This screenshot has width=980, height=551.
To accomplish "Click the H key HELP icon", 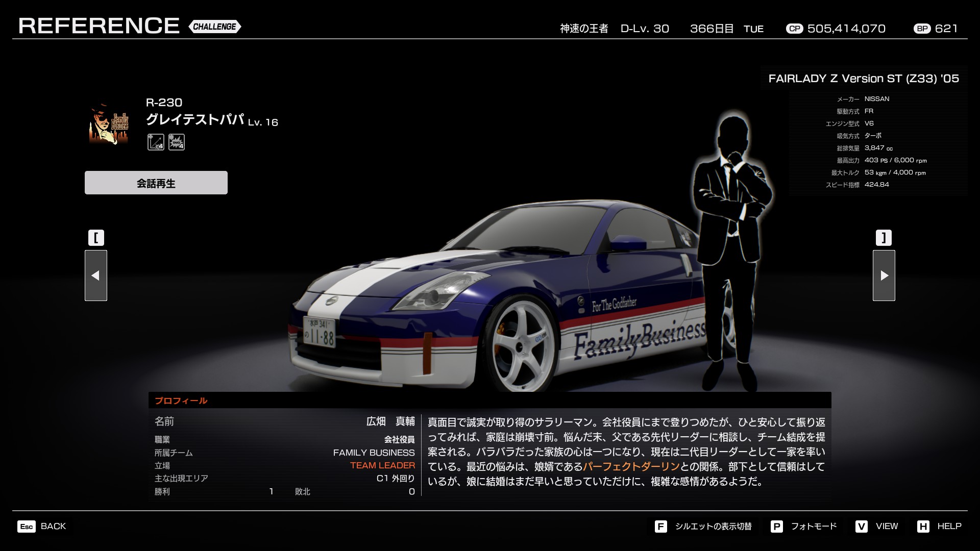I will click(x=923, y=527).
